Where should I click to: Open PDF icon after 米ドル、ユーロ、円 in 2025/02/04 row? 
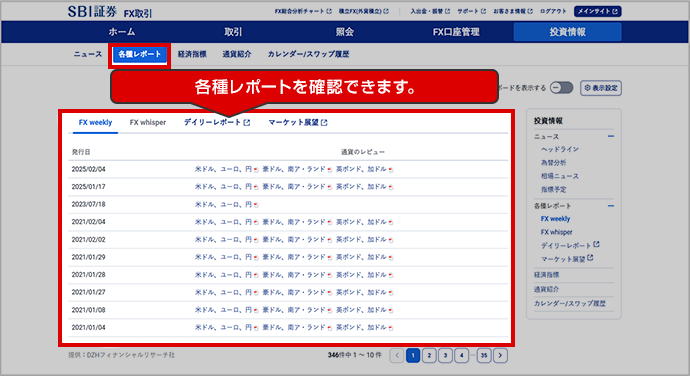256,170
